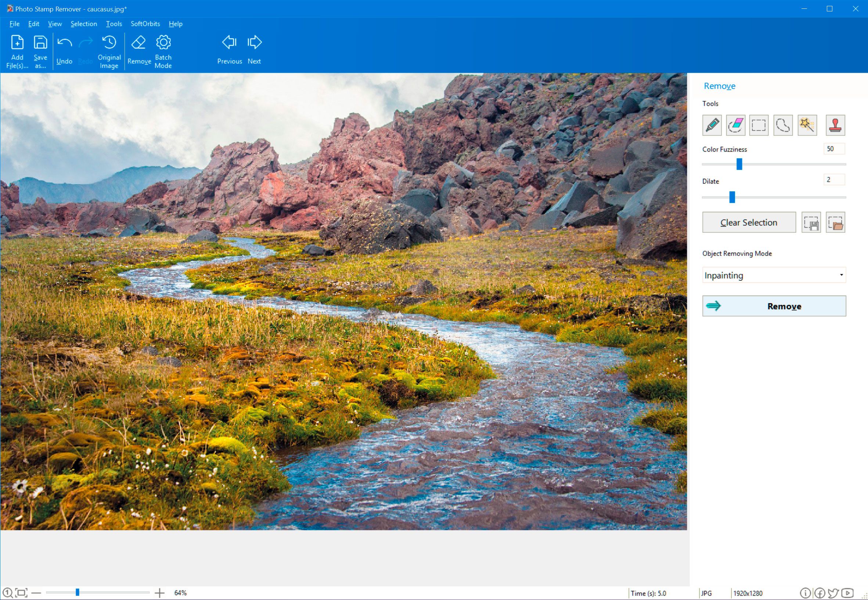Drag the Color Fuzziness slider
868x600 pixels.
(739, 165)
